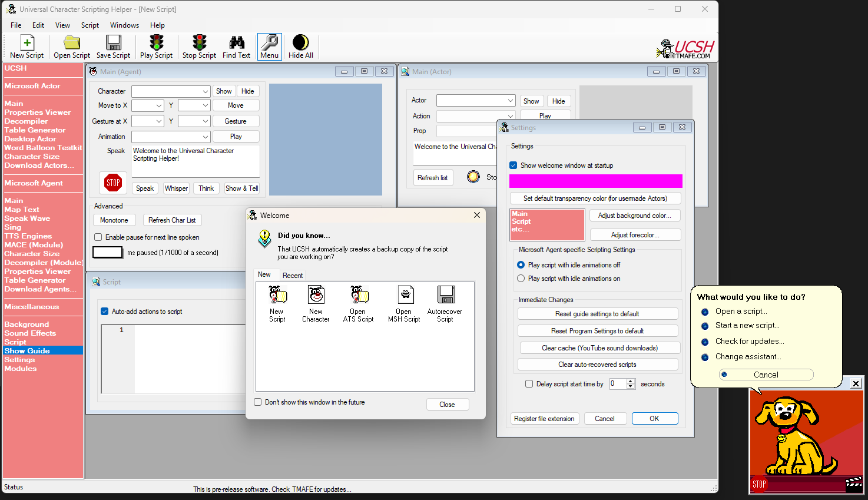The image size is (868, 500).
Task: Click the New Script icon in Welcome dialog
Action: click(277, 294)
